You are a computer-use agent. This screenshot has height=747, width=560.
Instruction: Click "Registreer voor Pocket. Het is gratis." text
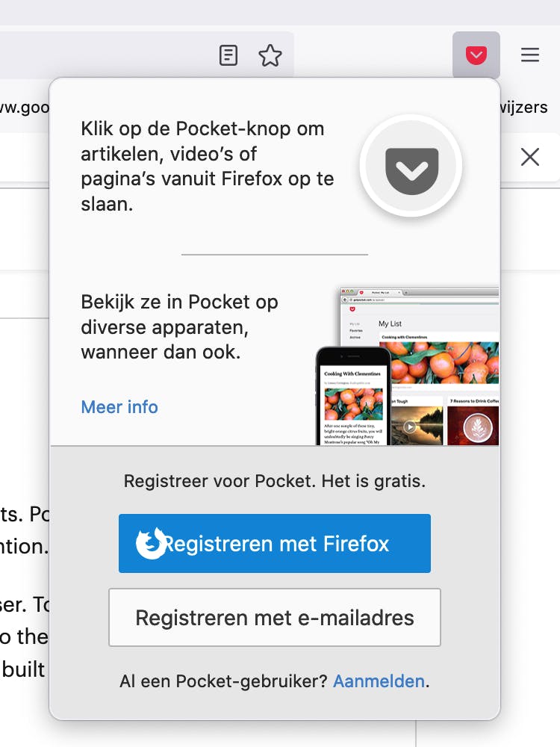275,481
